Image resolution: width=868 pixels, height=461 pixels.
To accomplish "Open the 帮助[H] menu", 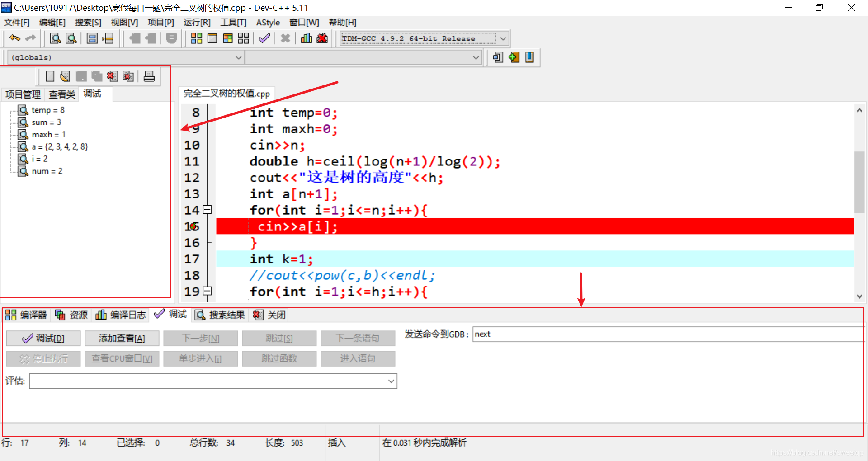I will click(342, 22).
